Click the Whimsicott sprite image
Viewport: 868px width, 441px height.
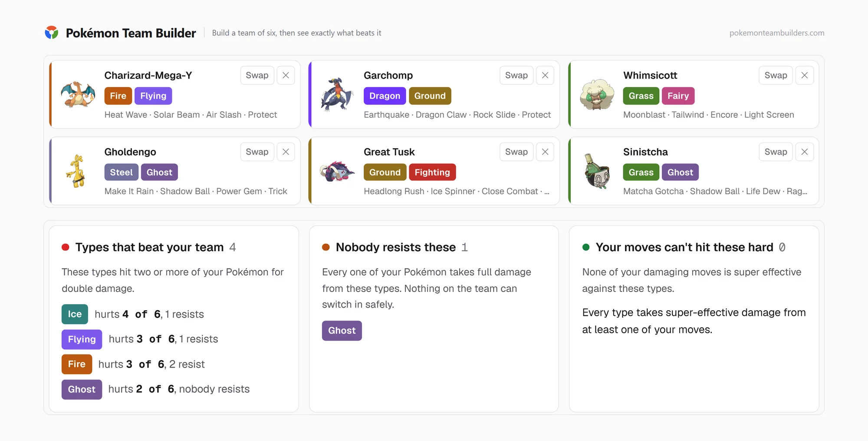(597, 94)
